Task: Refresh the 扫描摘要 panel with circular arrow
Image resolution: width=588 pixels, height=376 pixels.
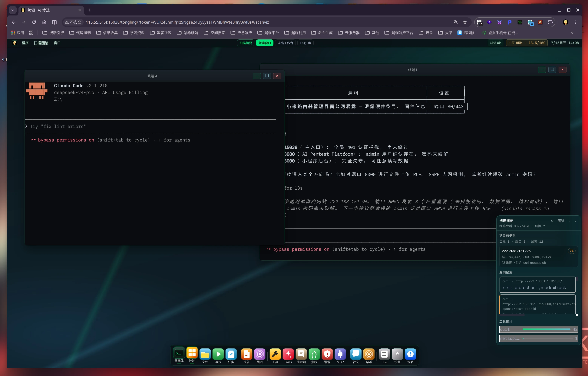Action: coord(552,221)
